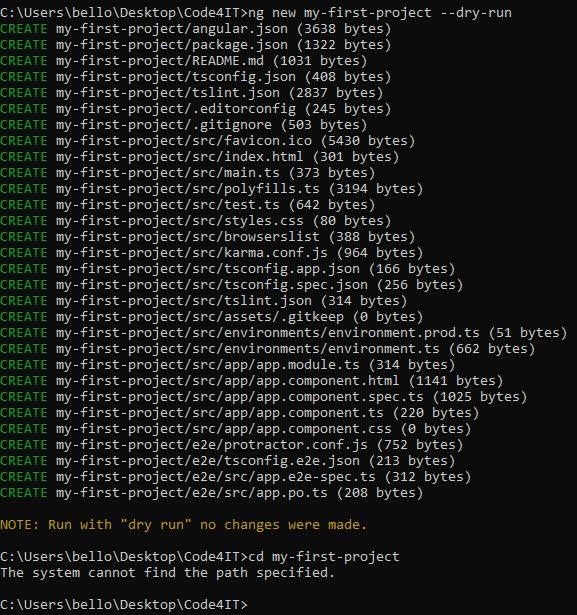The image size is (577, 615).
Task: Select the src/karma.conf.js line
Action: point(211,253)
